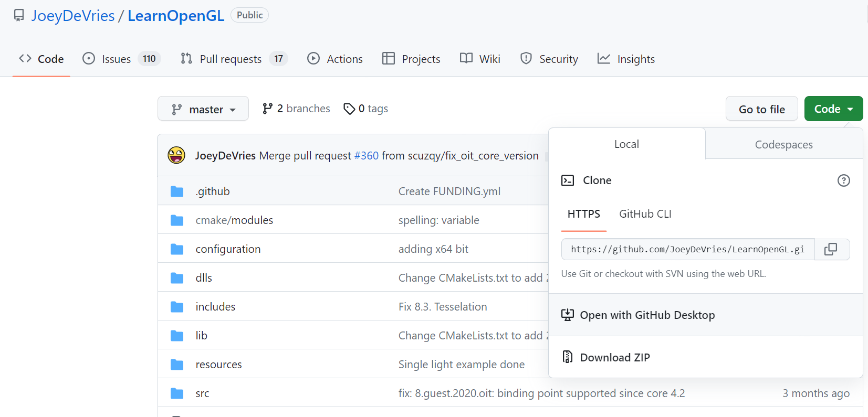868x417 pixels.
Task: Open the cmake/modules folder
Action: click(234, 220)
